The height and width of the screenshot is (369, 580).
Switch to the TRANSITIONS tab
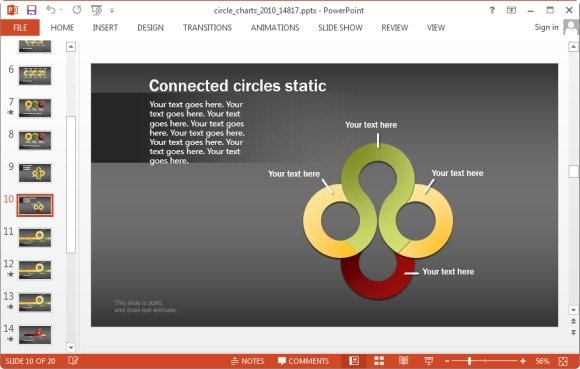(x=207, y=28)
